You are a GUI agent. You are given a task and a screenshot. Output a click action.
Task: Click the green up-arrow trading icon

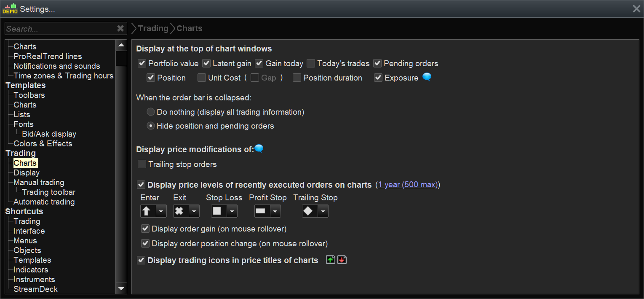click(331, 260)
